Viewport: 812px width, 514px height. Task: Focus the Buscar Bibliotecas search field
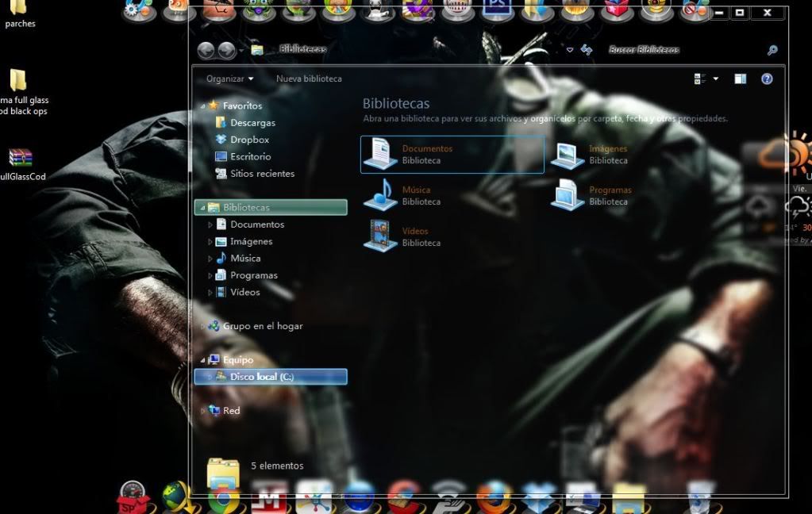click(683, 50)
